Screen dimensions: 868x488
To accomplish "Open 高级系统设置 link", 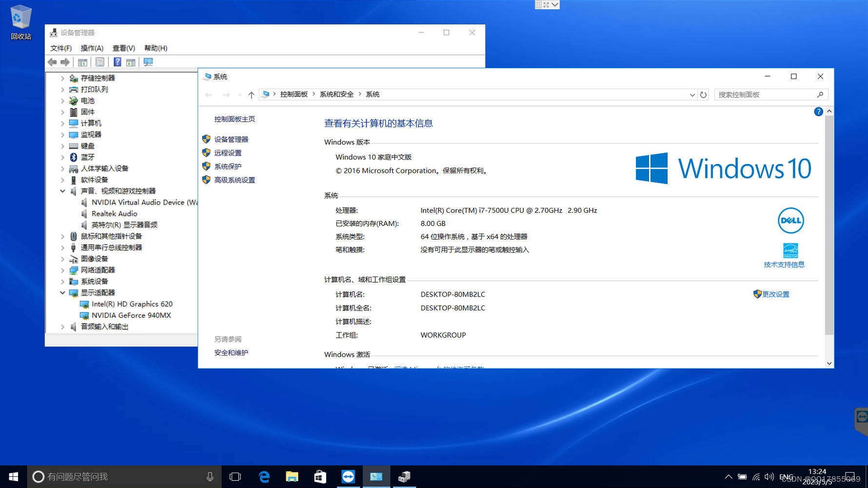I will [x=235, y=180].
